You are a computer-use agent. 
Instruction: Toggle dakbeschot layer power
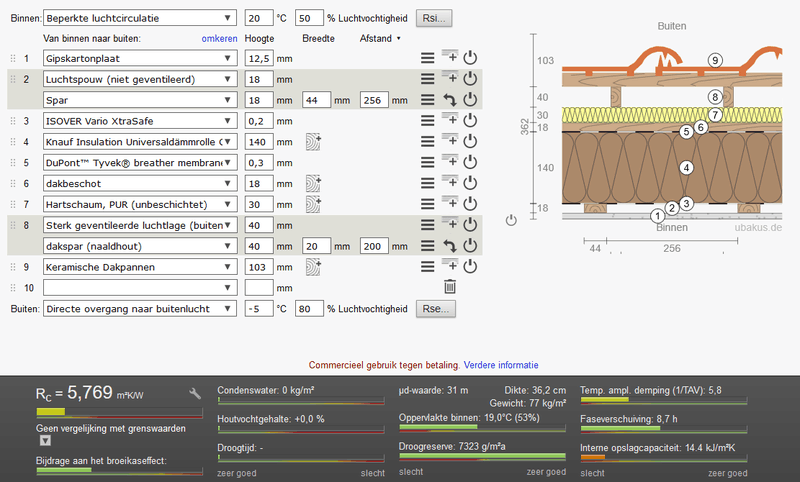(470, 183)
